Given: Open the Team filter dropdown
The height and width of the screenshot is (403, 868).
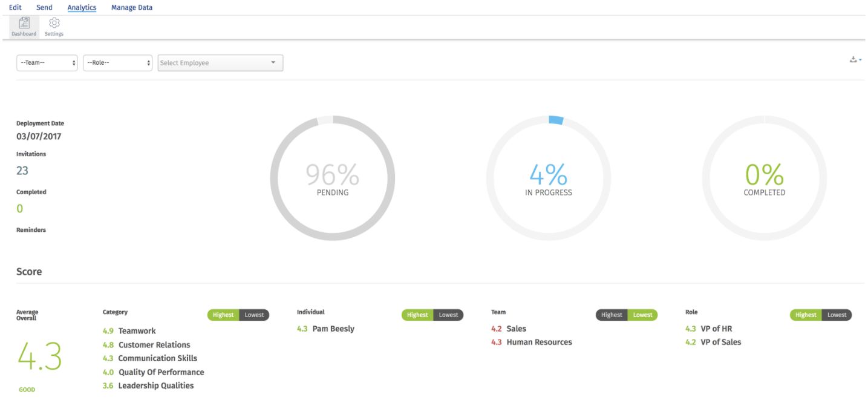Looking at the screenshot, I should (47, 63).
